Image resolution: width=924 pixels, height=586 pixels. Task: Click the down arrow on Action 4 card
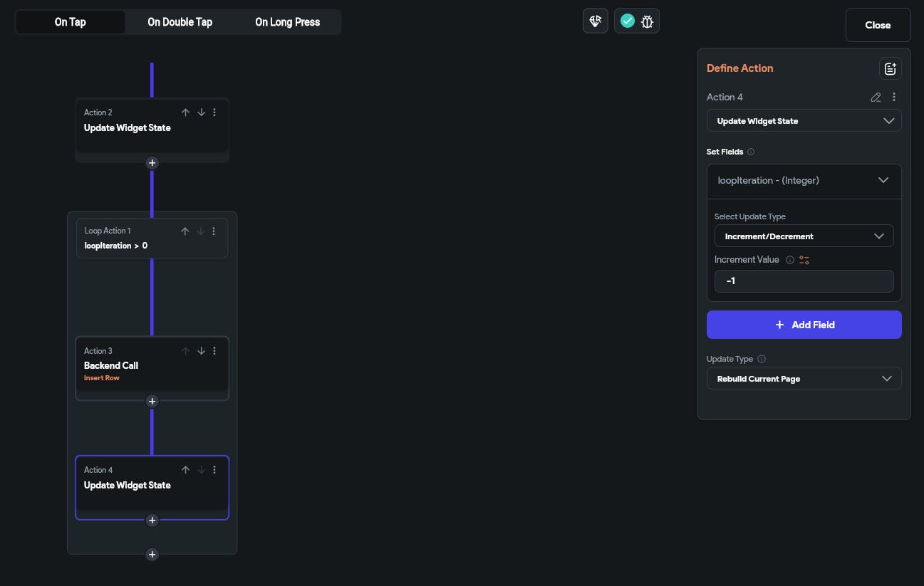pyautogui.click(x=201, y=470)
